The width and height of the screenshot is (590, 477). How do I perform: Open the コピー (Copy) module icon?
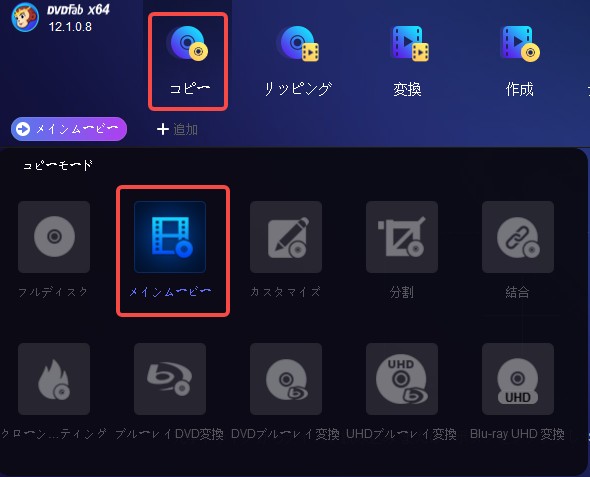pyautogui.click(x=188, y=44)
